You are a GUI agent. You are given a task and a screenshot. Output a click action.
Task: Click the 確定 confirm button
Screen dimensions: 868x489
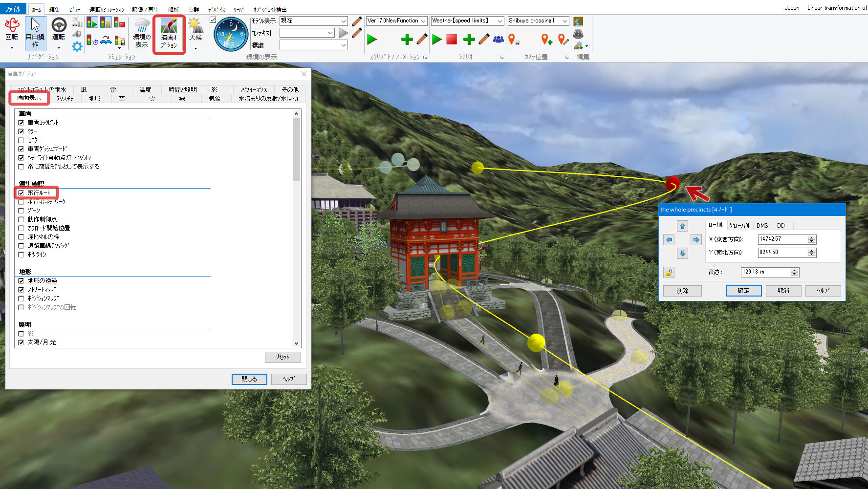tap(743, 291)
